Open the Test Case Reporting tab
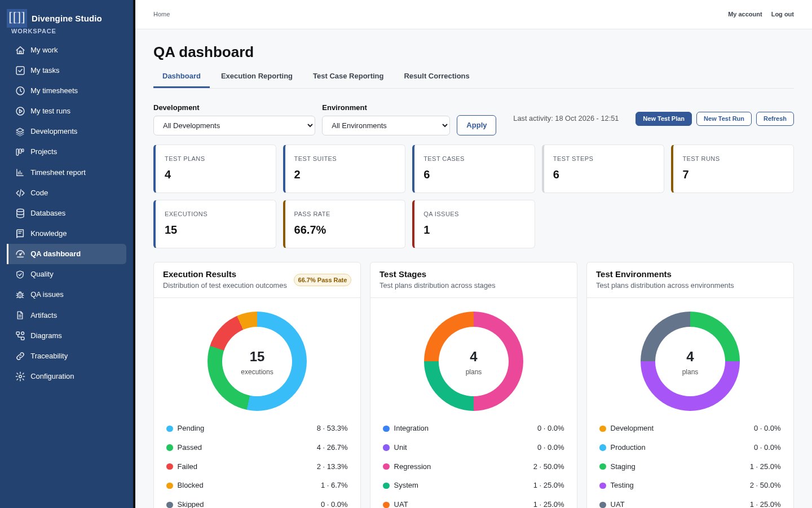The width and height of the screenshot is (812, 508). pos(348,76)
